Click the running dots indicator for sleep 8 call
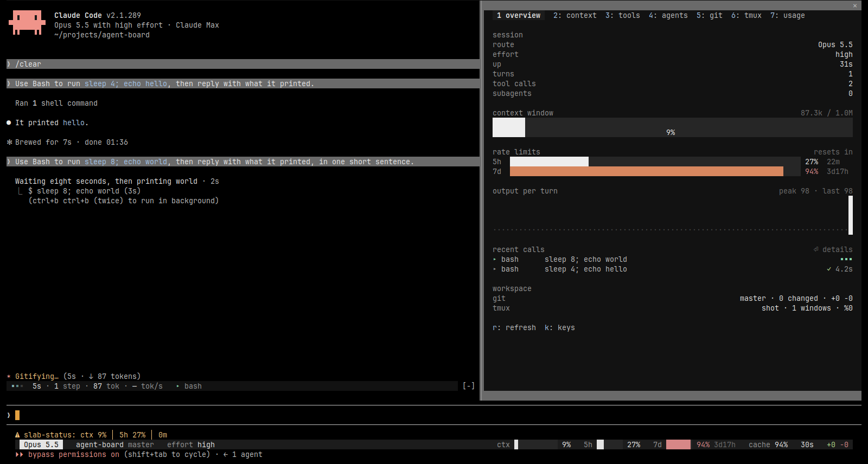 click(x=846, y=259)
